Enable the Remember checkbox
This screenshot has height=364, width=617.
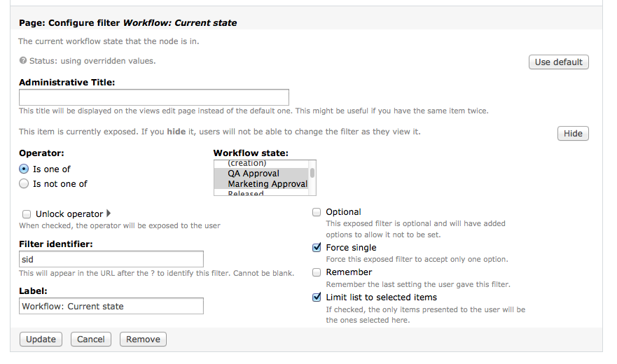pyautogui.click(x=317, y=272)
